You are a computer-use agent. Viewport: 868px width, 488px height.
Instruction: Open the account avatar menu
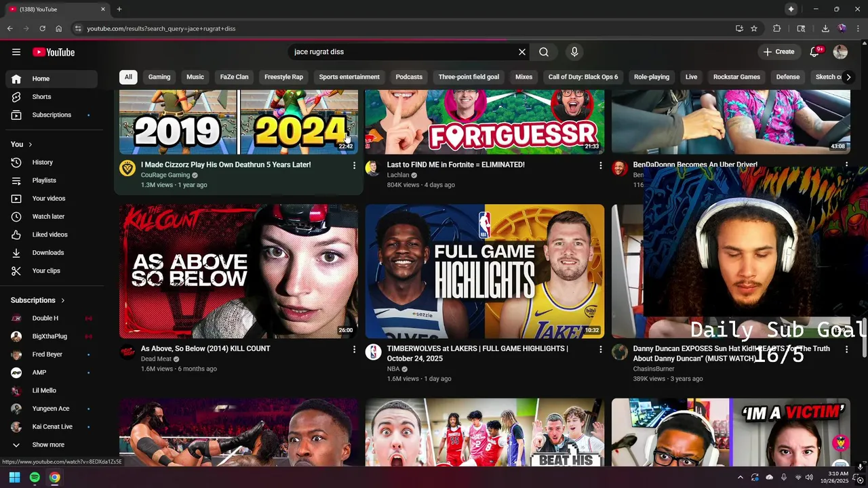(x=840, y=52)
